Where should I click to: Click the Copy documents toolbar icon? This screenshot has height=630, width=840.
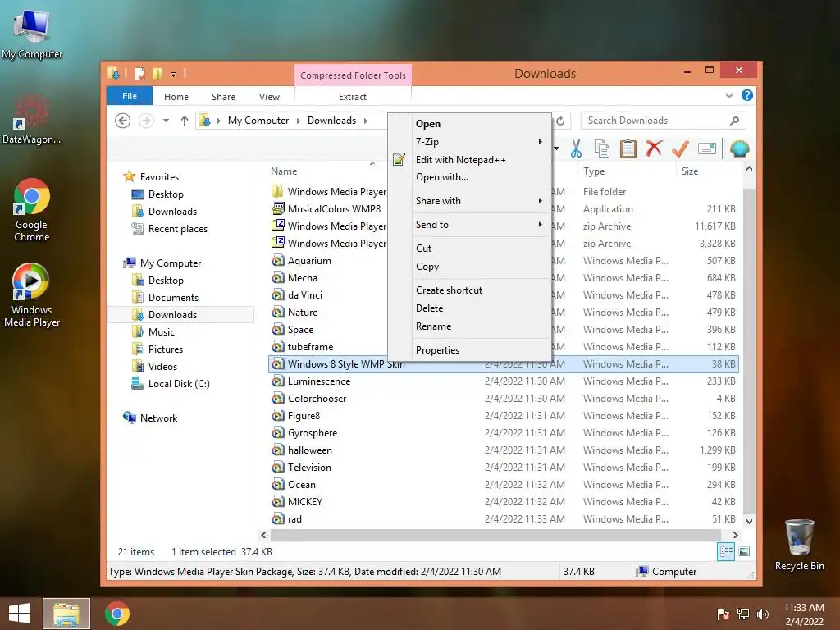pyautogui.click(x=601, y=148)
